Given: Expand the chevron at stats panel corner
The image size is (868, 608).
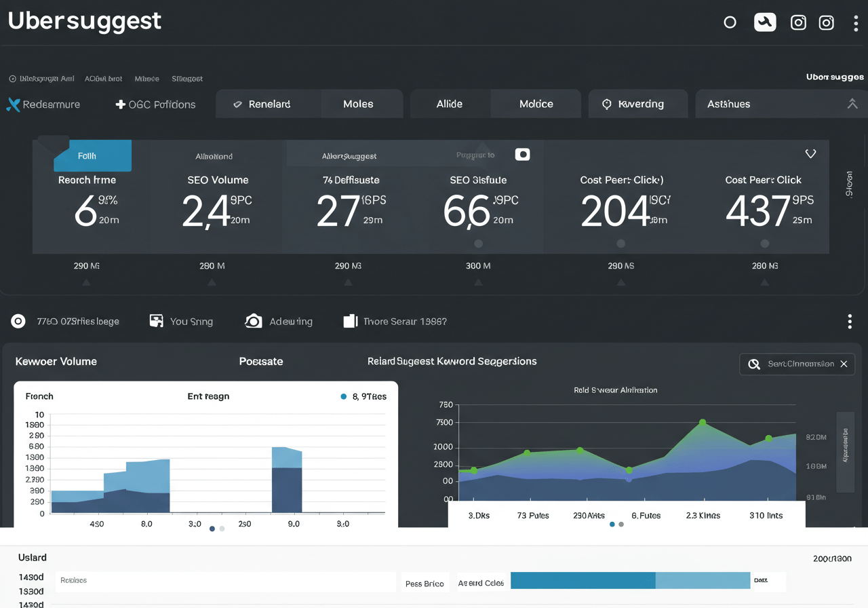Looking at the screenshot, I should pyautogui.click(x=810, y=154).
